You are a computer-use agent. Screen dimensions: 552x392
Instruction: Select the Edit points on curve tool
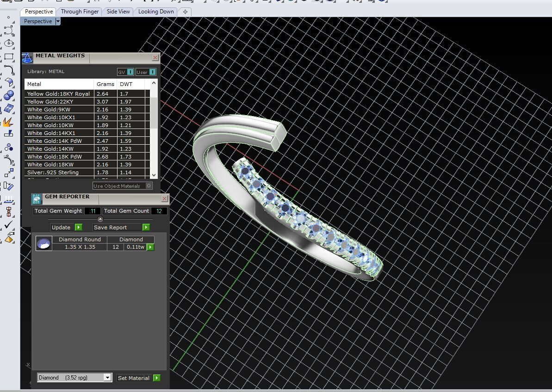[9, 160]
